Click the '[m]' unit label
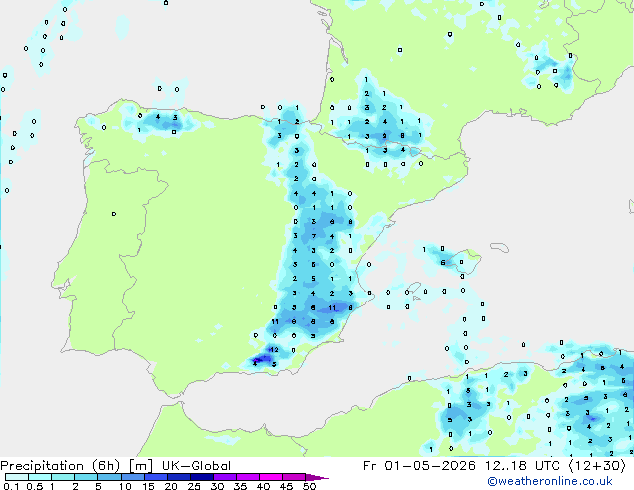 click(141, 466)
